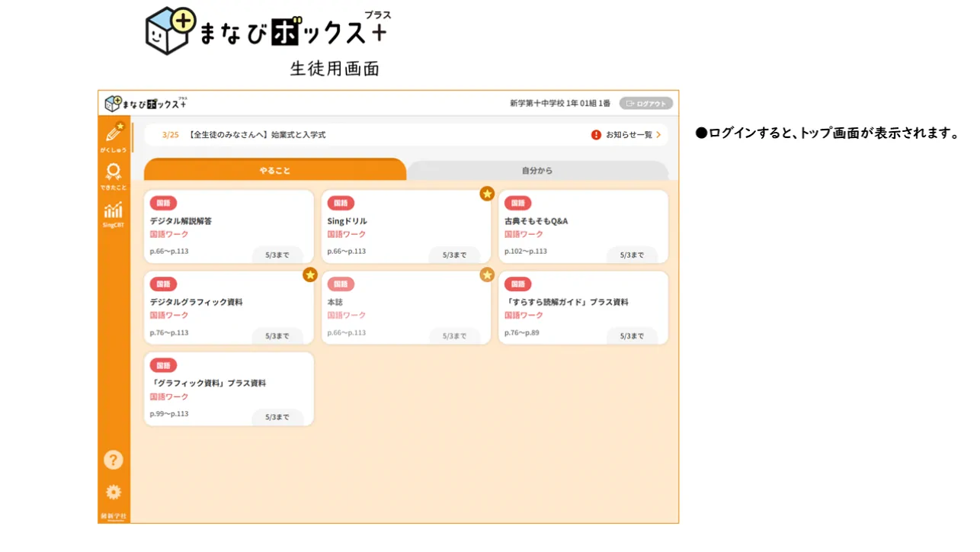
Task: Click the question mark help icon
Action: click(114, 460)
